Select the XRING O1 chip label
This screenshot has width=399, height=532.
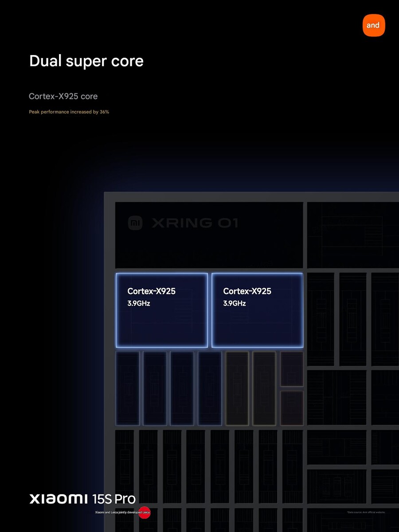pyautogui.click(x=195, y=223)
